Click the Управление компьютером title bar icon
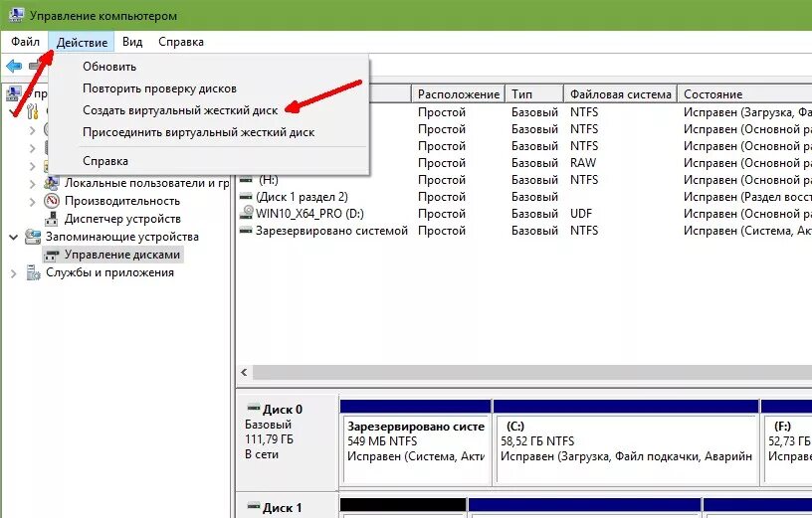812x518 pixels. click(x=16, y=15)
